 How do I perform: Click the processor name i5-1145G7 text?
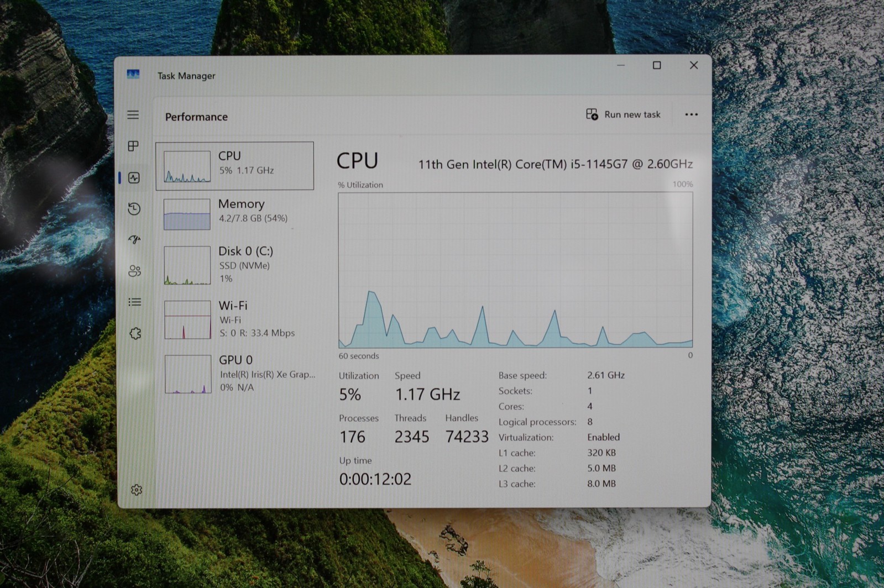point(555,164)
